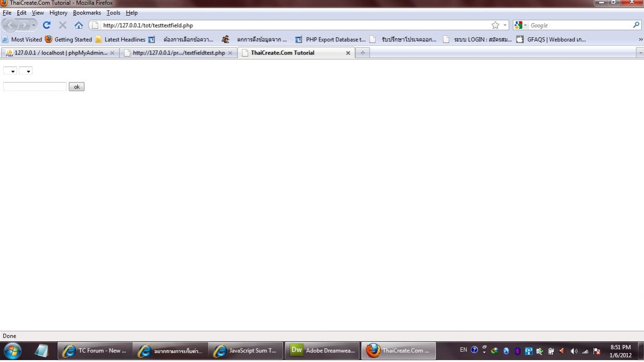The height and width of the screenshot is (362, 644).
Task: Open the Help menu
Action: tap(132, 13)
